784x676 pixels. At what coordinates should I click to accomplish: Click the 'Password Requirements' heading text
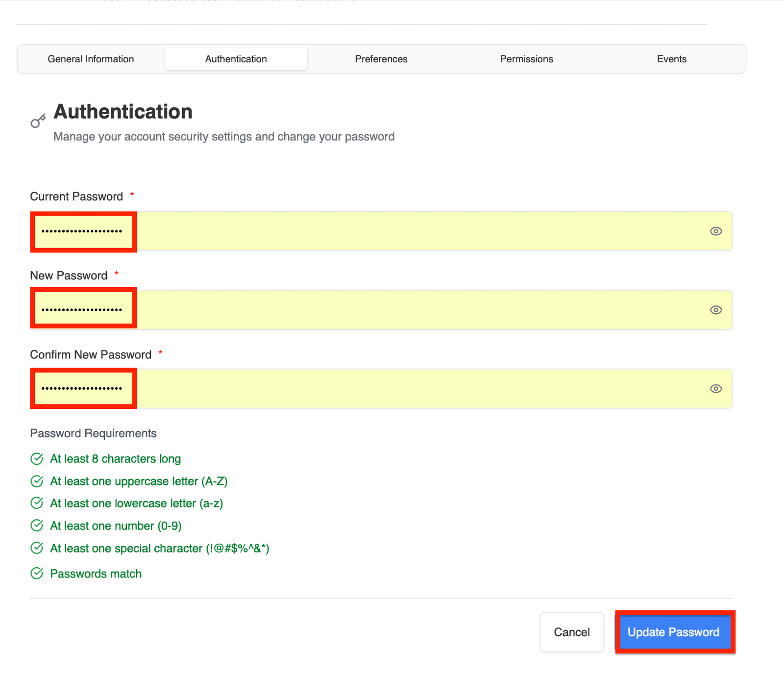tap(93, 433)
